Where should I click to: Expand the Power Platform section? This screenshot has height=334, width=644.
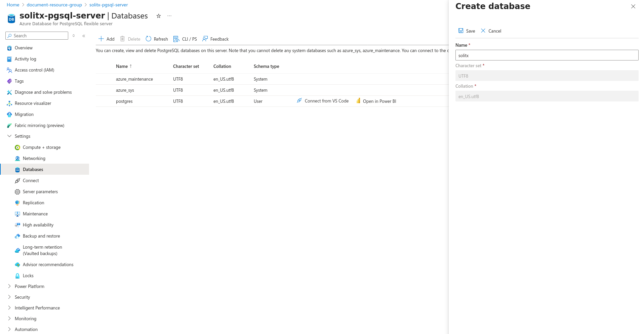9,286
